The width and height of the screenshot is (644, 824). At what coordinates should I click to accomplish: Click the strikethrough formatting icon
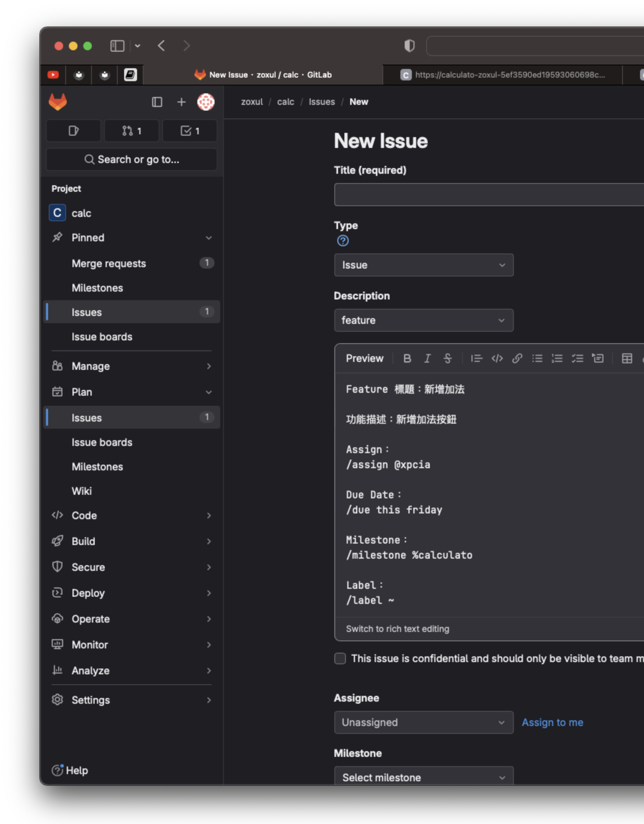tap(447, 358)
